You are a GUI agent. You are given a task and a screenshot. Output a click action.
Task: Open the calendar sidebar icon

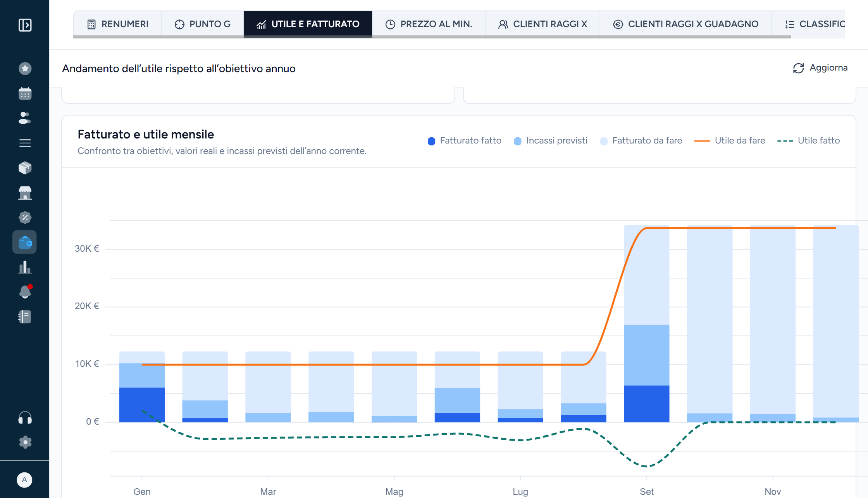(x=25, y=93)
